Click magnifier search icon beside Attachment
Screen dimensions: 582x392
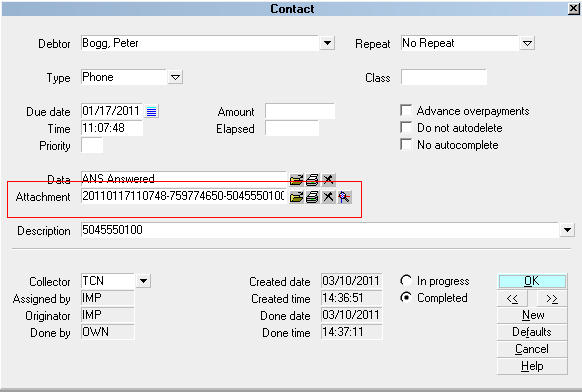coord(344,197)
